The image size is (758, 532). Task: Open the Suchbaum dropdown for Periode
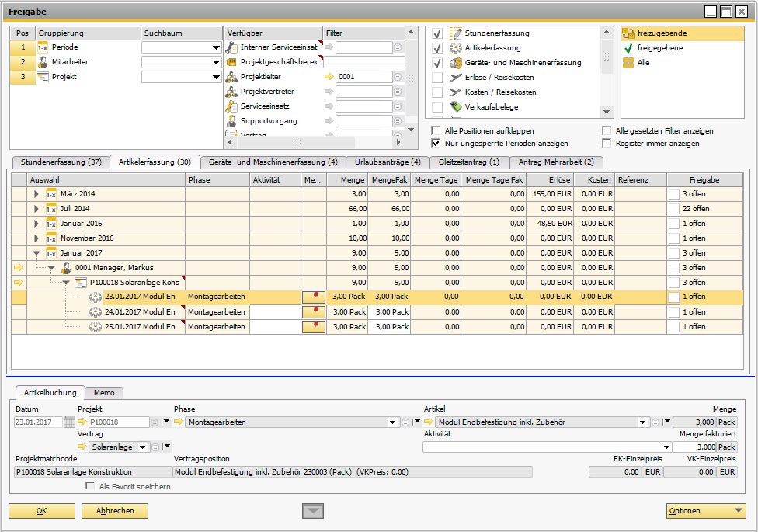(216, 48)
